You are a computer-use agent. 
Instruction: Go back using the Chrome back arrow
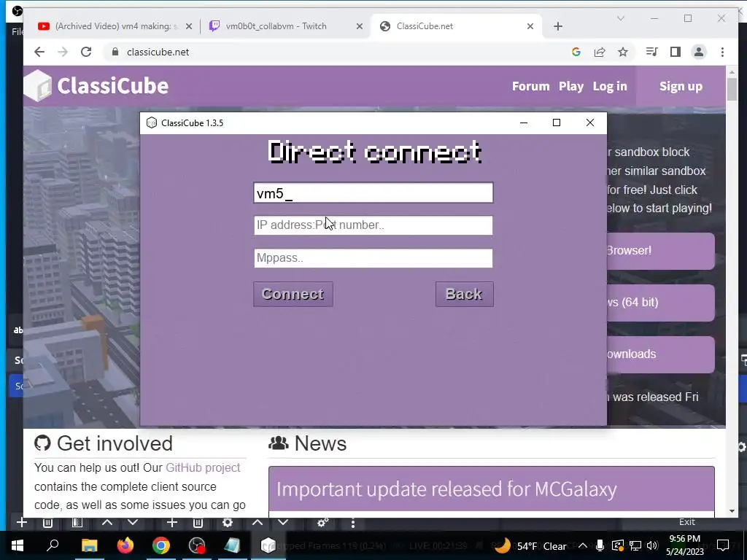point(39,52)
